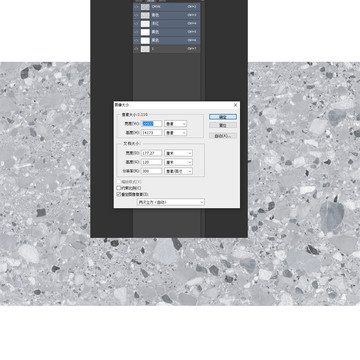360x360 pixels.
Task: Open the pixel height unit dropdown
Action: click(x=176, y=133)
